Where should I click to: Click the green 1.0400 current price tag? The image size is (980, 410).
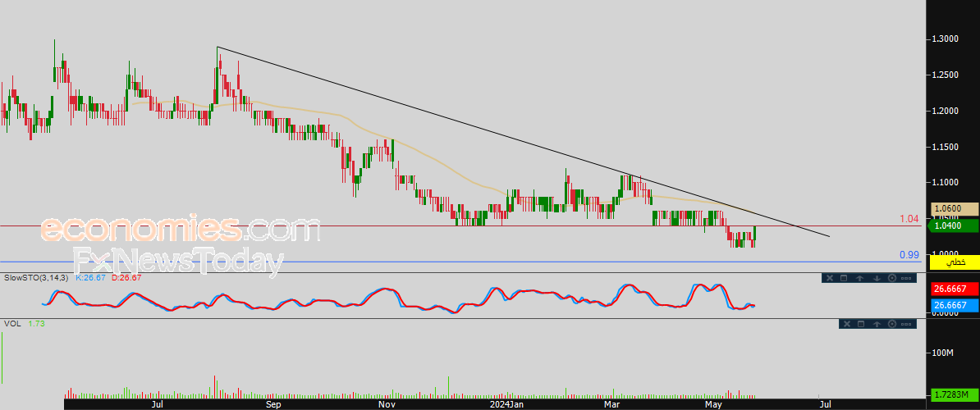(954, 225)
